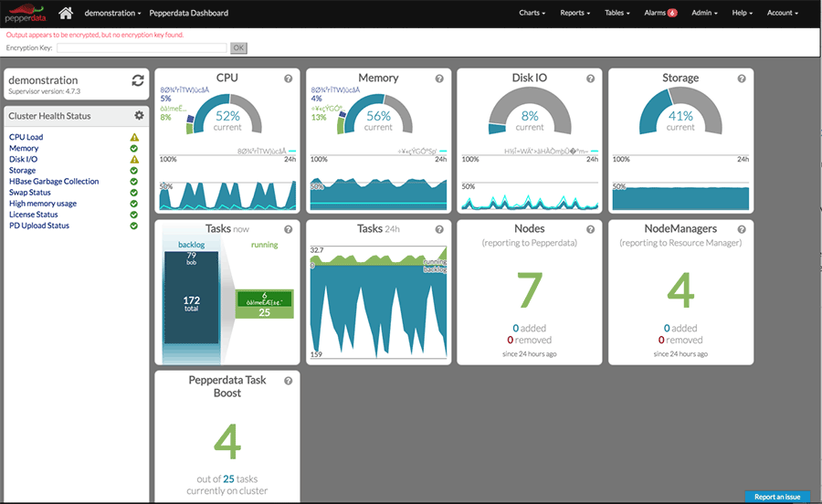Click PD Upload Status check icon
This screenshot has height=504, width=822.
134,226
